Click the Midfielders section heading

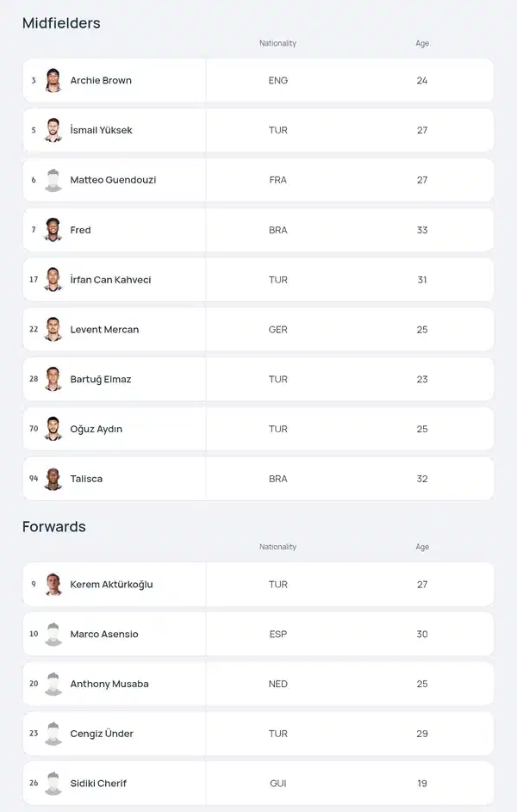(61, 23)
